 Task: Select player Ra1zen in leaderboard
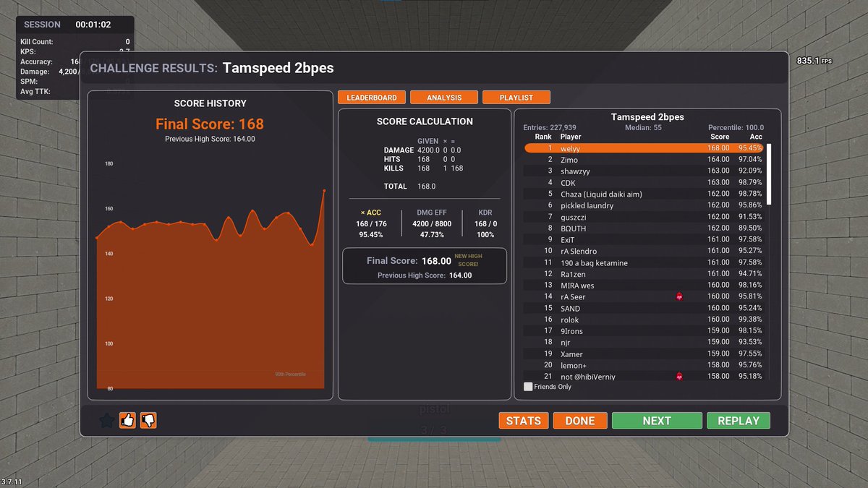pyautogui.click(x=644, y=274)
